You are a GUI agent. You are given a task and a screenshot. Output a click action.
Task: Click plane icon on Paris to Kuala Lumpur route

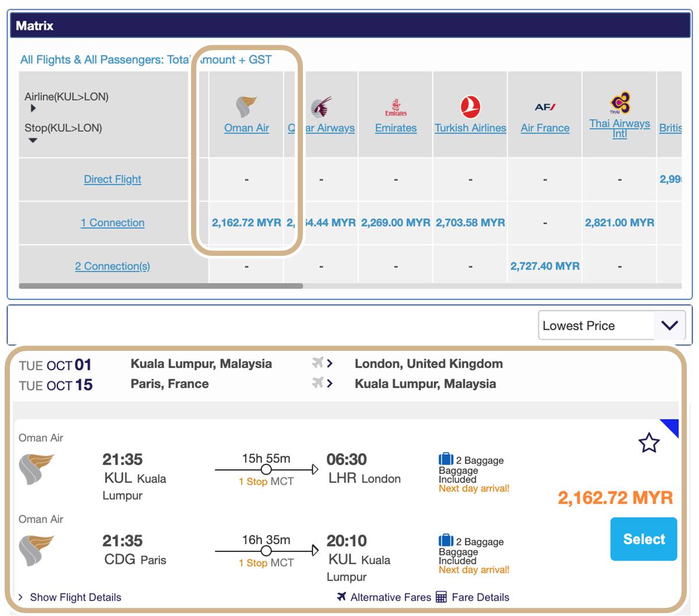(317, 383)
